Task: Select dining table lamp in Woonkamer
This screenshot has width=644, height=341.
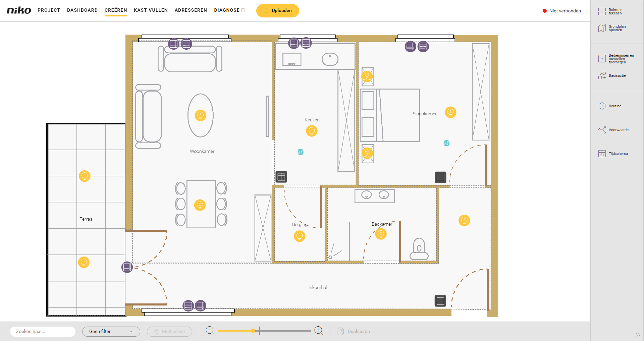Action: (200, 205)
